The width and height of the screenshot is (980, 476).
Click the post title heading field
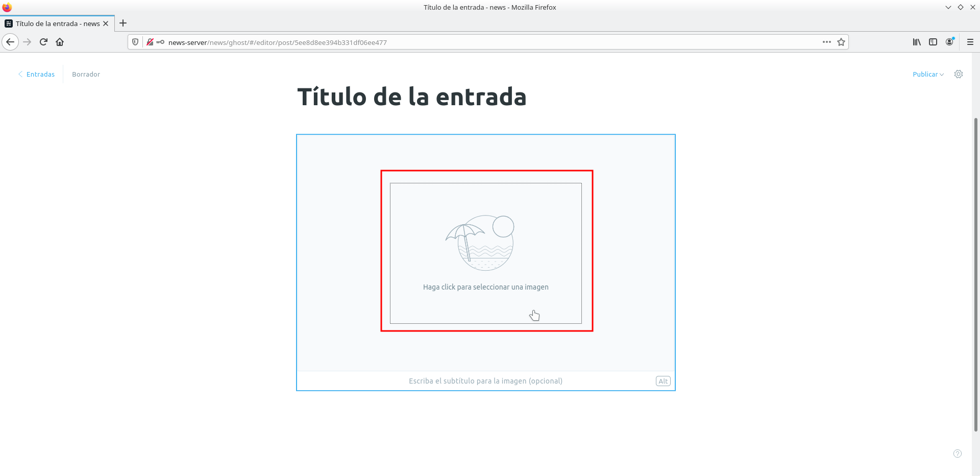[x=411, y=97]
